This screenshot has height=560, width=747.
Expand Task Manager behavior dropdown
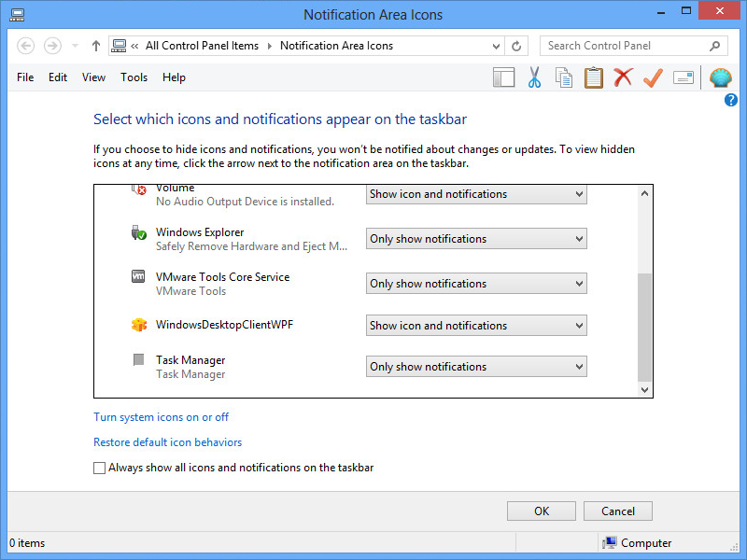click(x=476, y=367)
